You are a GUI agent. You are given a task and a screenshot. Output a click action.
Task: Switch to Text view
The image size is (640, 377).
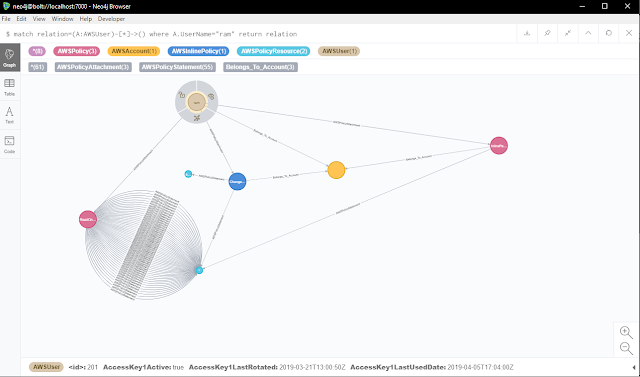9,115
